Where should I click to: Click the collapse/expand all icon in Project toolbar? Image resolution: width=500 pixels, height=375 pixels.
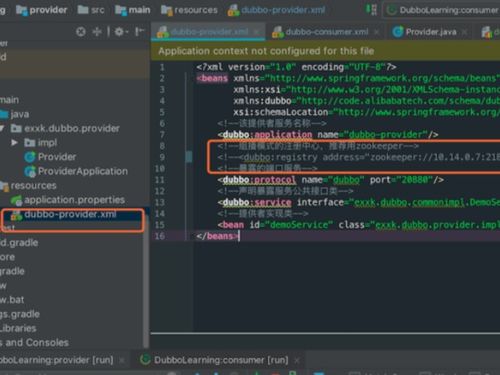pos(97,32)
